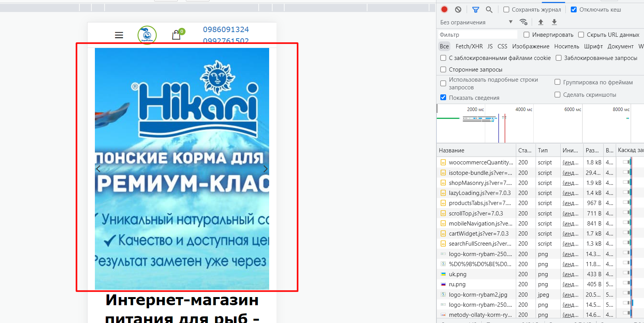Click into the 'Фильтр' text field

[478, 35]
